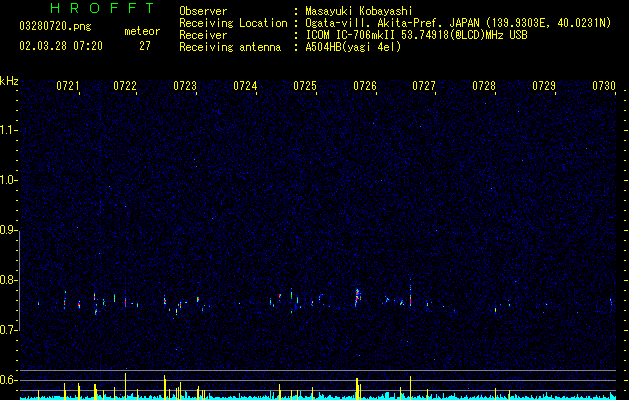Click the 0721 time marker

pyautogui.click(x=67, y=86)
